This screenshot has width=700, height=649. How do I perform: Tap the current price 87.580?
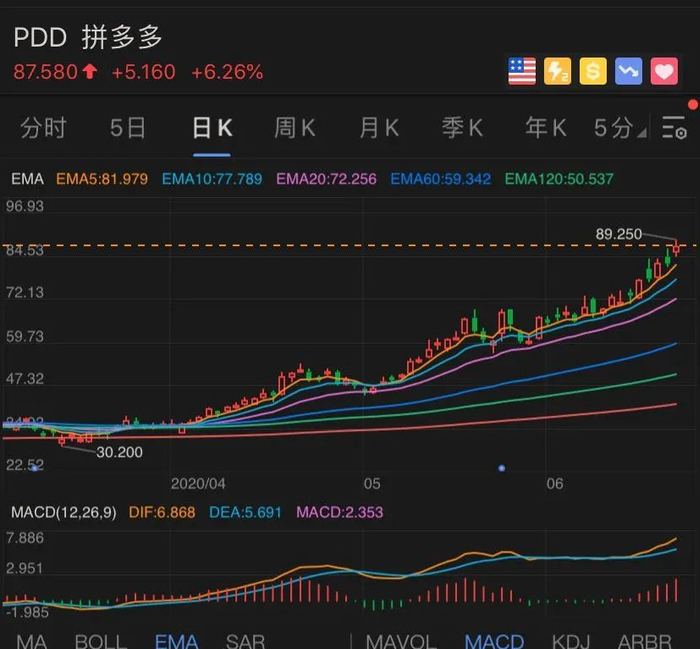[46, 72]
